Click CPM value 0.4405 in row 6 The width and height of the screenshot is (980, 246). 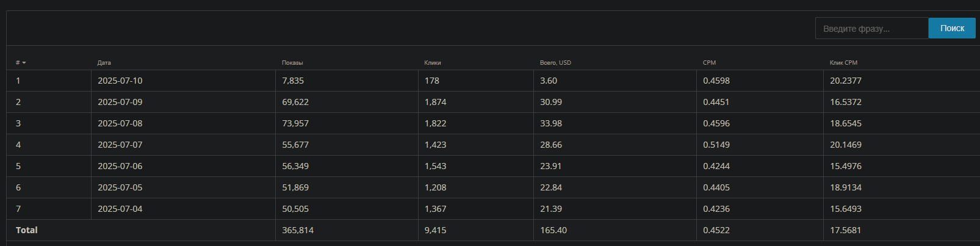[716, 187]
